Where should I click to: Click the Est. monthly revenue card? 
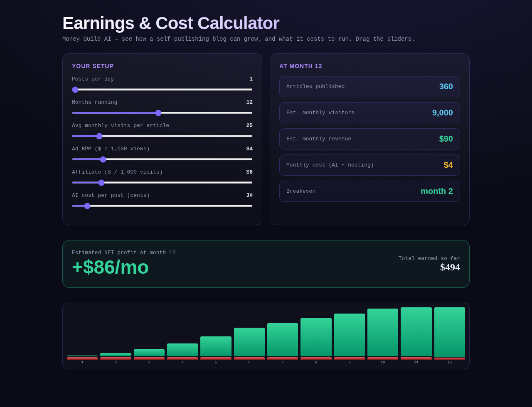click(369, 139)
